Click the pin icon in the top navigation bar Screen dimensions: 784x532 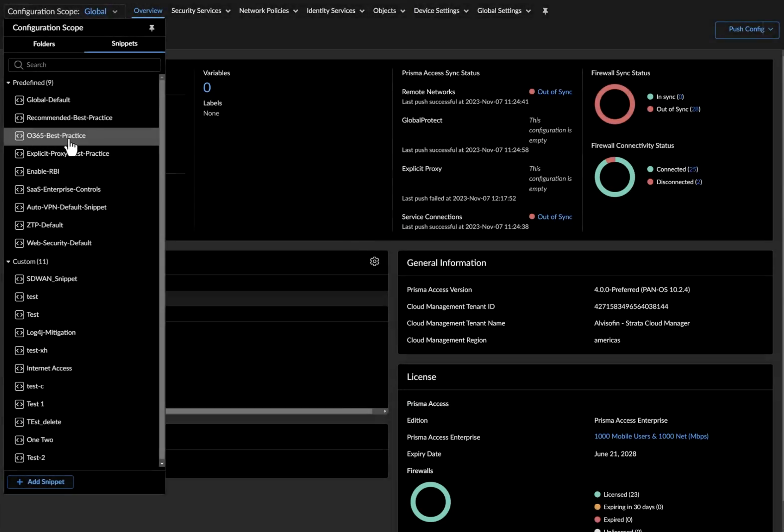(545, 11)
